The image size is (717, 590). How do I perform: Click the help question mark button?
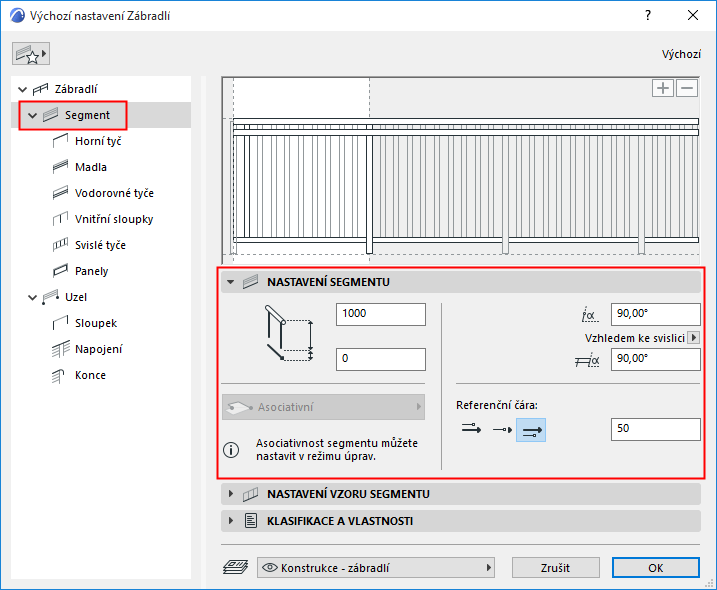coord(647,16)
